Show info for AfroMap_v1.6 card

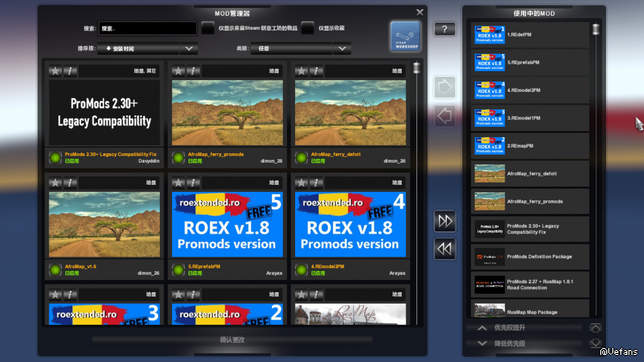click(x=70, y=183)
